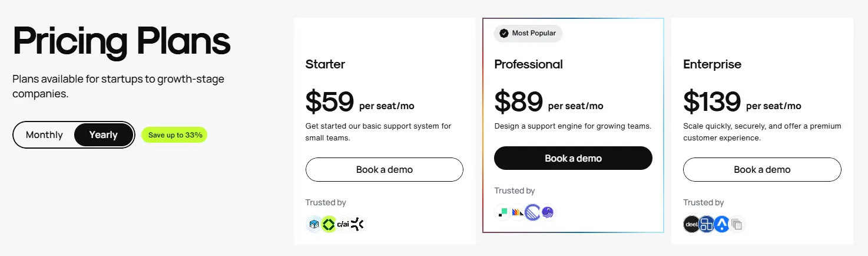Switch billing to Monthly

click(44, 135)
